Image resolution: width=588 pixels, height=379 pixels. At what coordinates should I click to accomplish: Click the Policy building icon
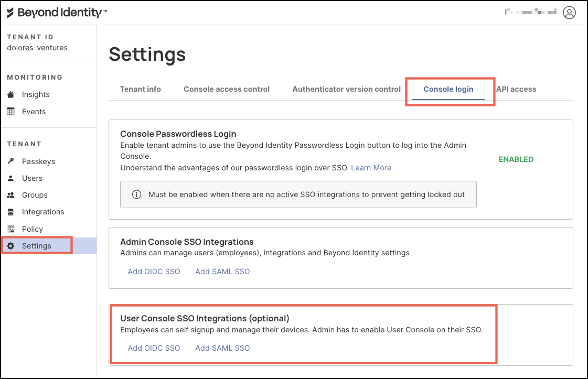pyautogui.click(x=10, y=229)
